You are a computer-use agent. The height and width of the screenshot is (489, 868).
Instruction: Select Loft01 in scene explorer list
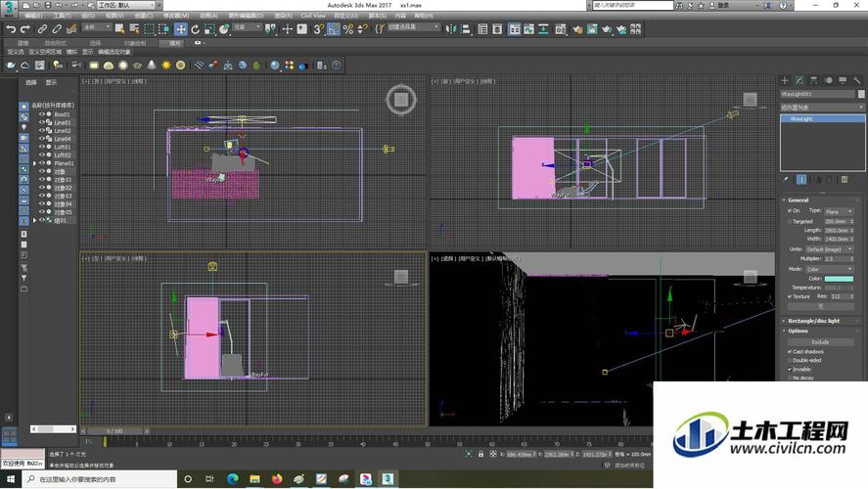point(62,147)
